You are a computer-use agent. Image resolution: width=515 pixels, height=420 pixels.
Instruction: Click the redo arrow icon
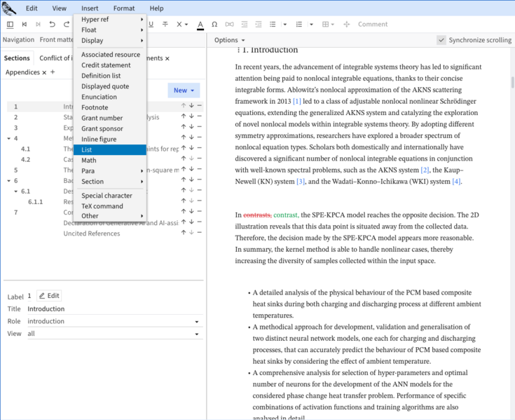[x=67, y=25]
